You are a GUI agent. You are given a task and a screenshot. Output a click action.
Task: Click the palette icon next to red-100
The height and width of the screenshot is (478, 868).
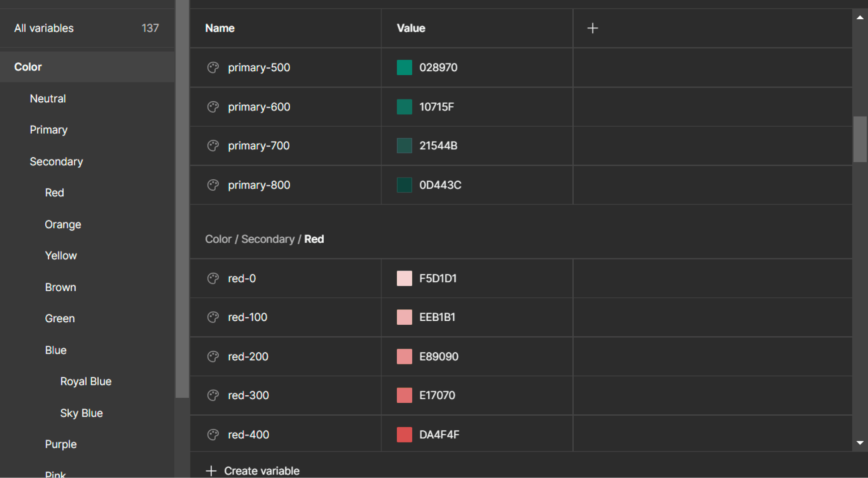213,317
